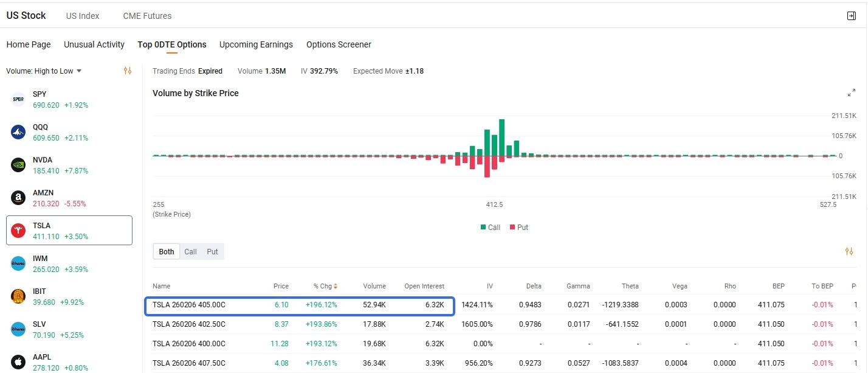The image size is (868, 373).
Task: Open the options table column settings icon
Action: (849, 251)
